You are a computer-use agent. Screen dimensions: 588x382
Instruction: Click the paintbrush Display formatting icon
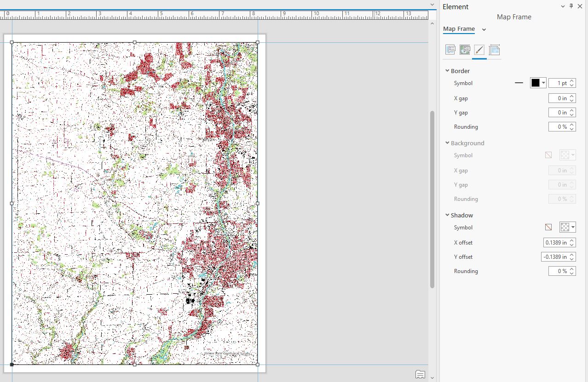(479, 50)
